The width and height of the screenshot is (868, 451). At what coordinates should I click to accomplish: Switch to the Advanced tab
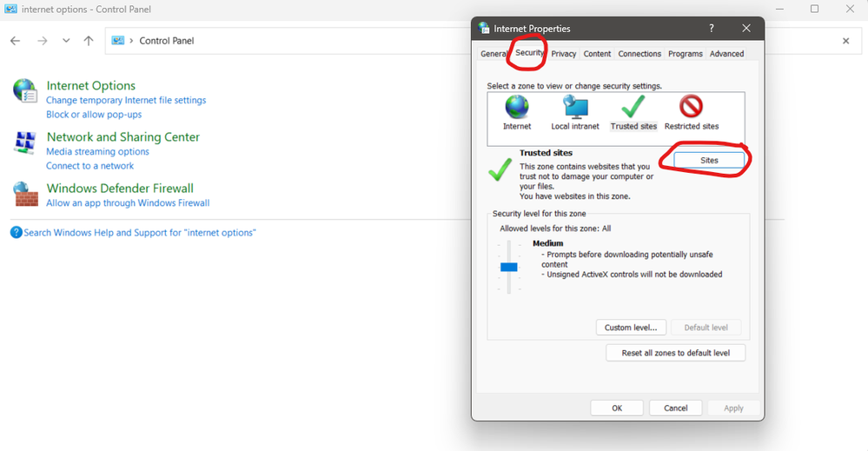[726, 54]
